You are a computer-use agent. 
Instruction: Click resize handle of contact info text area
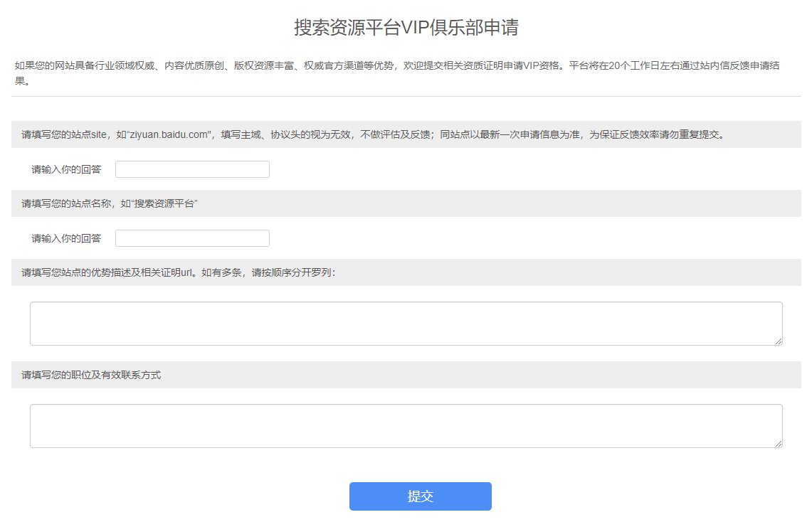(x=779, y=444)
